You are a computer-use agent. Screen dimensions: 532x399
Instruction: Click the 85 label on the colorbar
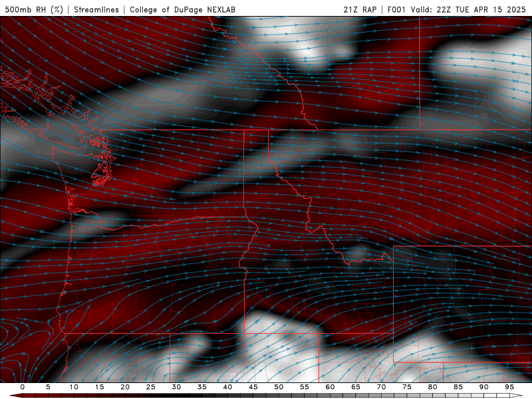(458, 387)
